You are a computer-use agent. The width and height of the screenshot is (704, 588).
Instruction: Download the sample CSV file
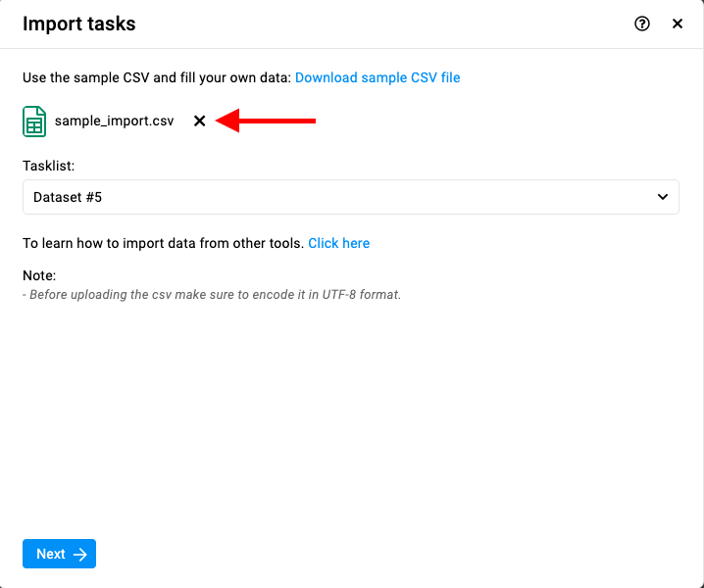pyautogui.click(x=377, y=77)
